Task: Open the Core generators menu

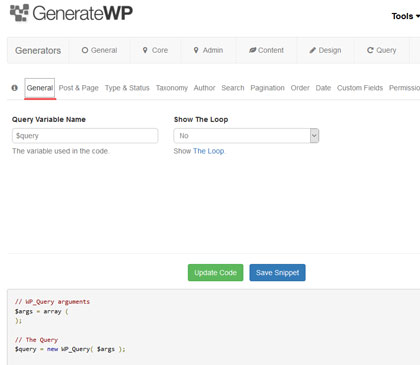Action: 155,50
